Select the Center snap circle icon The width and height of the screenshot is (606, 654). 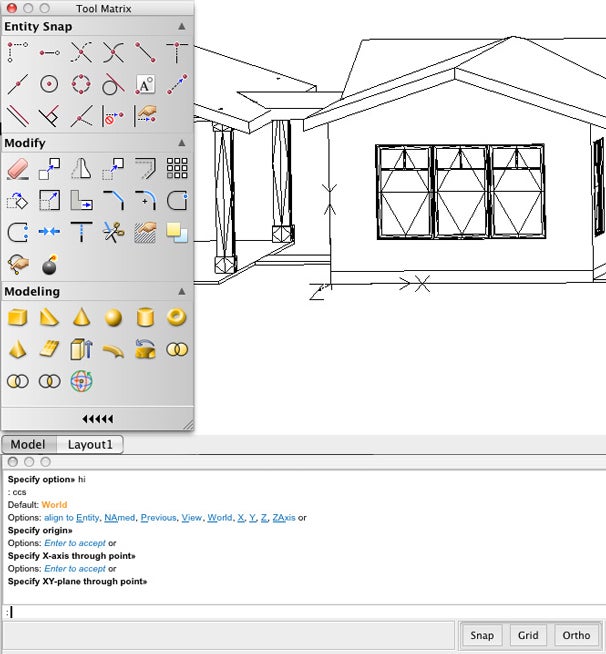(x=49, y=84)
